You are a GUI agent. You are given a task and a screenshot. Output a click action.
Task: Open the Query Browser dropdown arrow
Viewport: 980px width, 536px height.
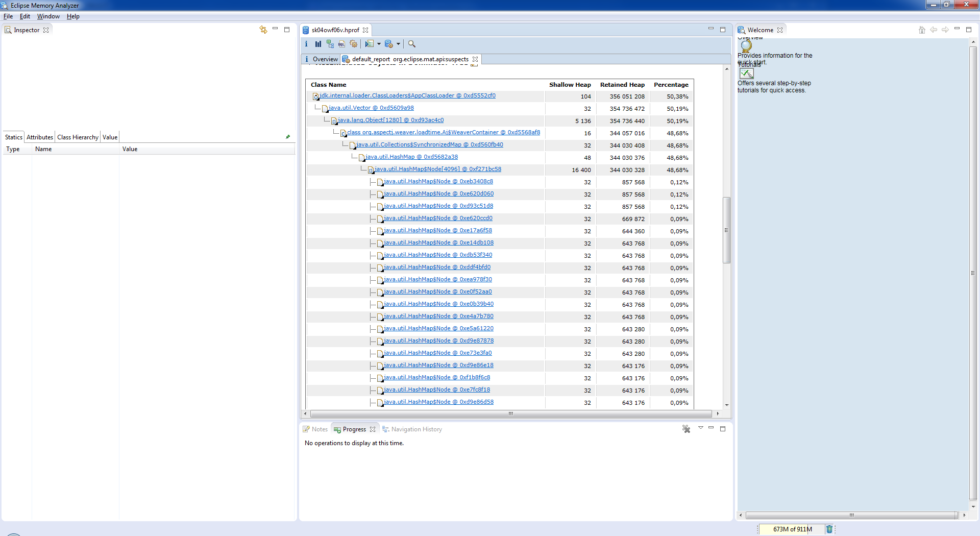coord(398,44)
